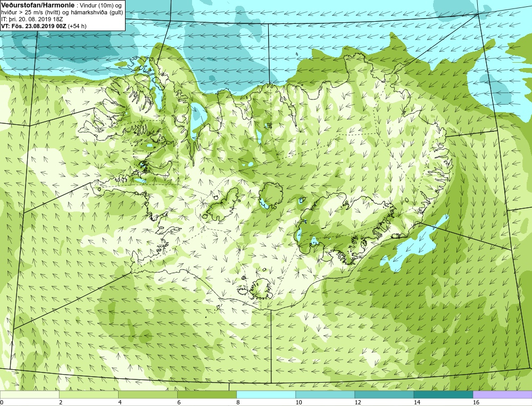Screen dimensions: 532x406
Task: Click the '2' label on the colour scale
Action: click(x=61, y=403)
